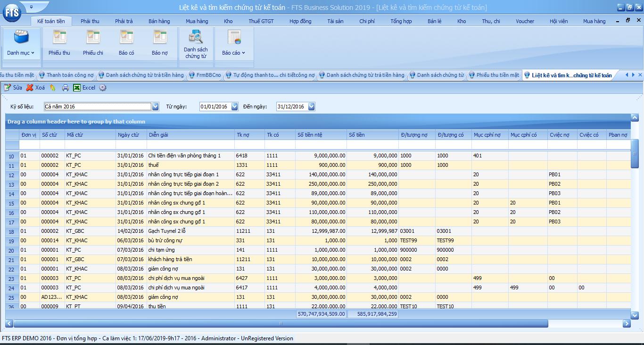Viewport: 644px width, 345px height.
Task: Select the chi tạm ứng row
Action: [318, 250]
